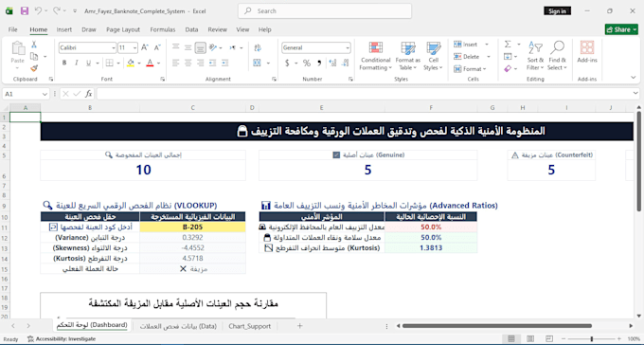Viewport: 644px width, 345px height.
Task: Toggle Italic formatting
Action: pyautogui.click(x=77, y=63)
